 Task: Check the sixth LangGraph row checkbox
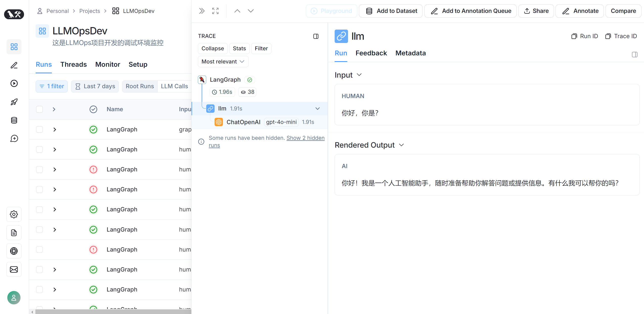click(39, 230)
